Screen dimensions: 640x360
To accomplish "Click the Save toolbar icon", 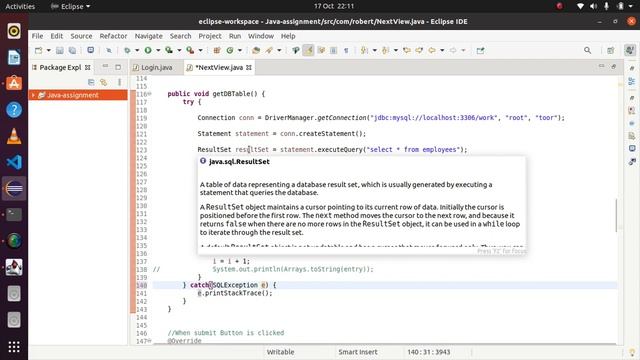I will pos(60,50).
